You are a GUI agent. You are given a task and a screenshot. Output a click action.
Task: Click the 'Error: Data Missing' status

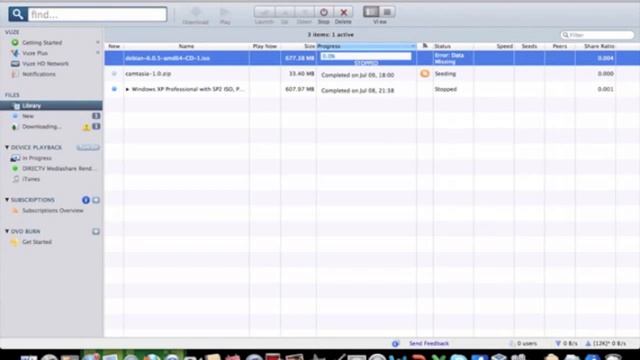[x=449, y=58]
